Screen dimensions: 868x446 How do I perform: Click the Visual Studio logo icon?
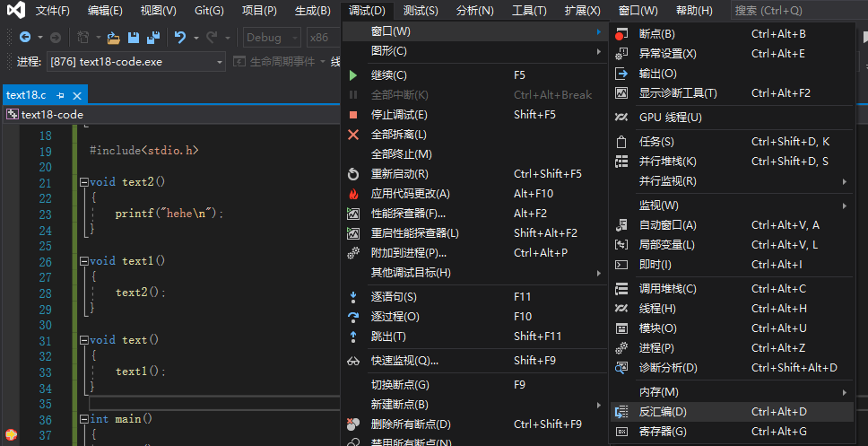pos(17,11)
